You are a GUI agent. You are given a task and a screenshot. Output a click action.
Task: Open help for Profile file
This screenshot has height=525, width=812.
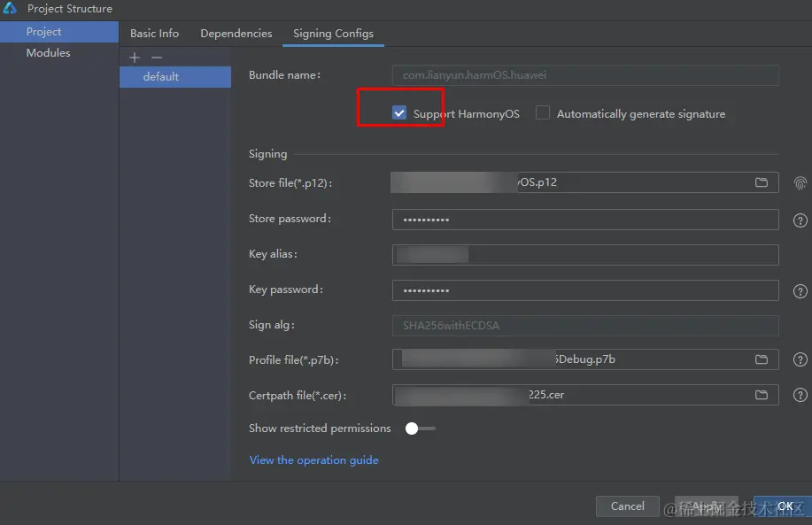800,359
